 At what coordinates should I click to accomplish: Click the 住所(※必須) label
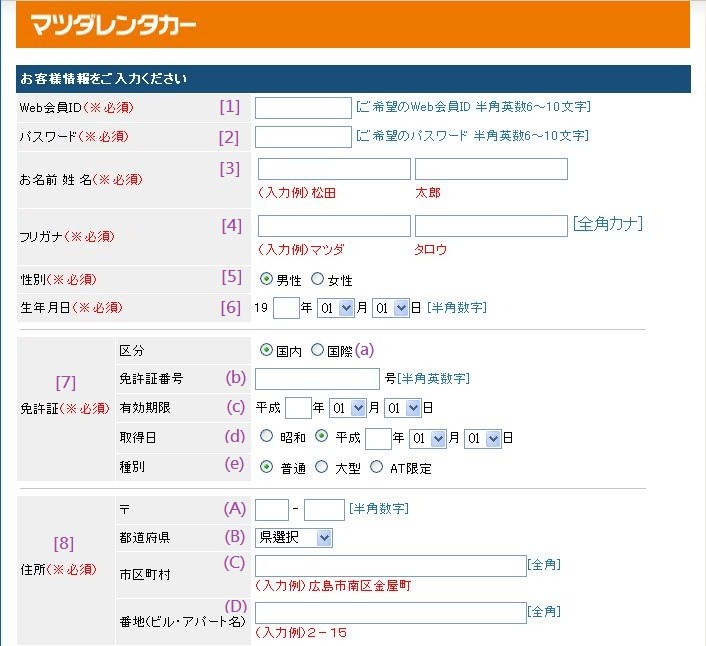point(59,569)
